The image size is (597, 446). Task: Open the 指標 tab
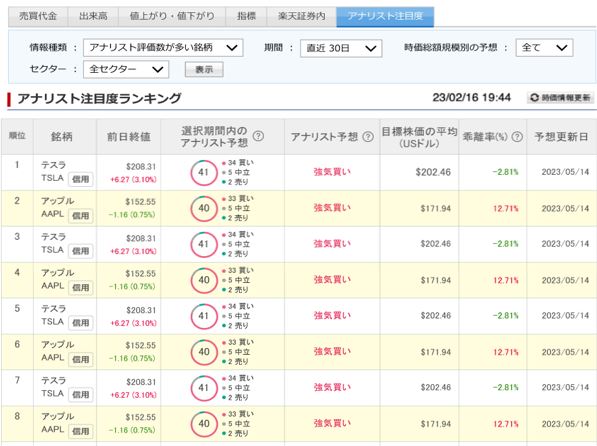point(246,16)
